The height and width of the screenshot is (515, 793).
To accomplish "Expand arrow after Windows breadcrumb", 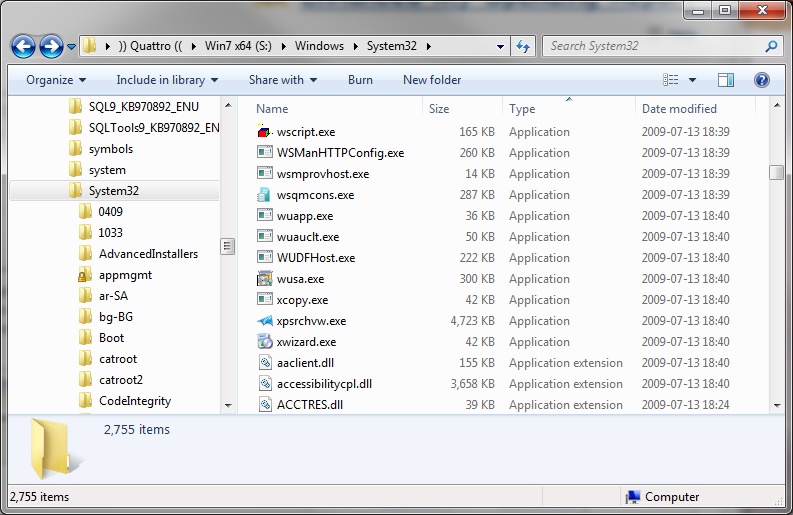I will pyautogui.click(x=356, y=47).
